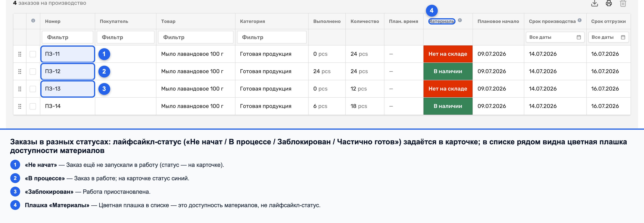Viewport: 644px width, 223px height.
Task: Click the info icon in the checkbox column header
Action: click(33, 21)
